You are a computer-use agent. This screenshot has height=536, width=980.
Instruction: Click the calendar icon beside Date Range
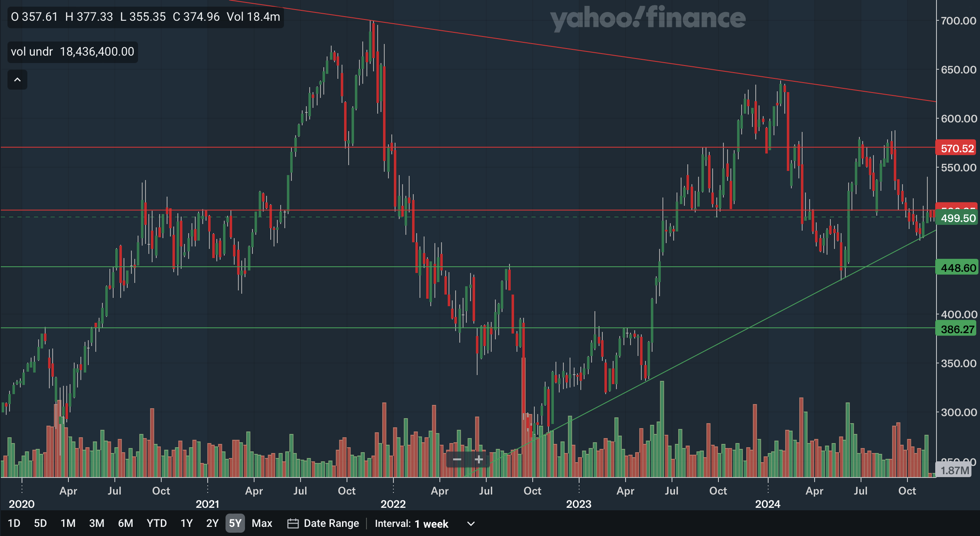(x=293, y=524)
